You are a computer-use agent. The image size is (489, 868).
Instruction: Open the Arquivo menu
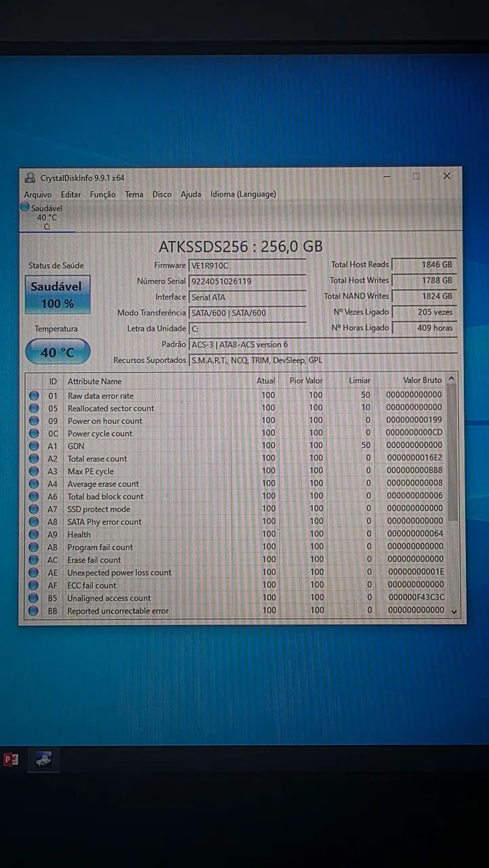click(x=37, y=195)
